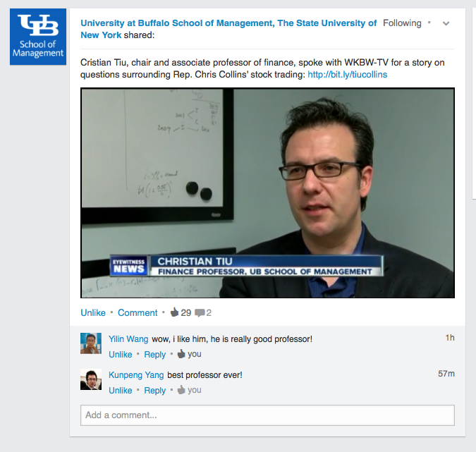Click the like thumb icon on Kunpeng Yang's comment
Viewport: 476px width, 452px height.
pyautogui.click(x=181, y=390)
